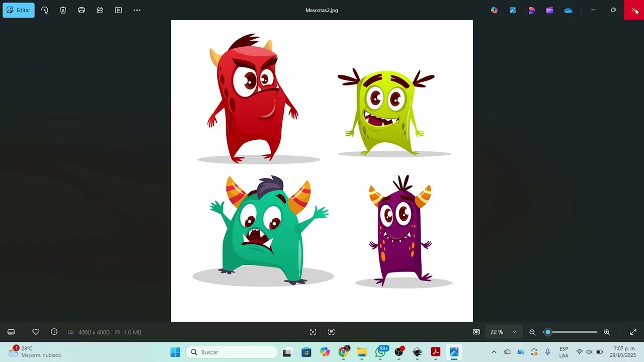Print the image using the printer icon
Image resolution: width=644 pixels, height=362 pixels.
pos(82,10)
